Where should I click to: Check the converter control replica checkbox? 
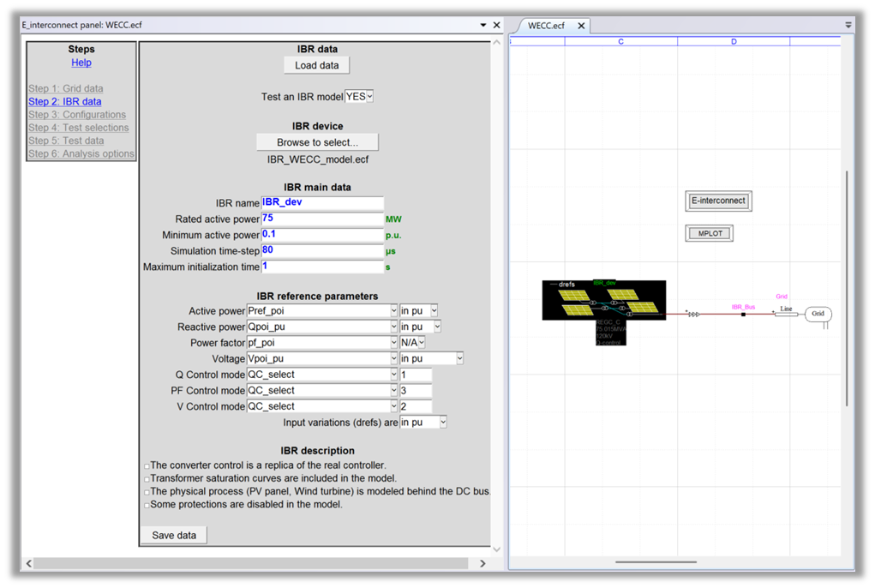point(147,466)
